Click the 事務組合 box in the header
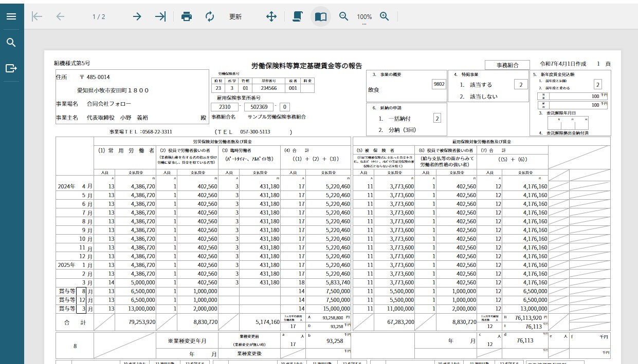Image resolution: width=638 pixels, height=364 pixels. 507,65
